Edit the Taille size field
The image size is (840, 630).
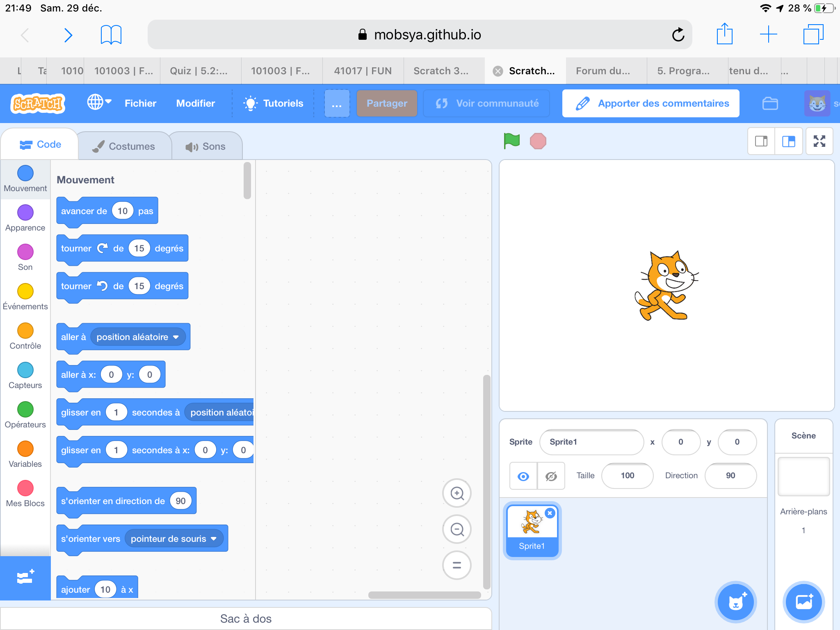tap(627, 476)
